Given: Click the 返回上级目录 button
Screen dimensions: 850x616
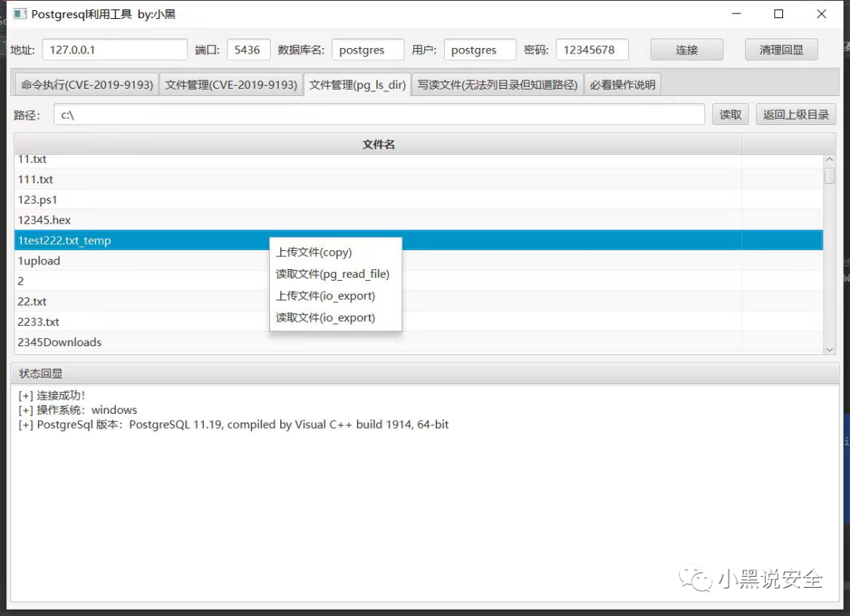Looking at the screenshot, I should 796,114.
